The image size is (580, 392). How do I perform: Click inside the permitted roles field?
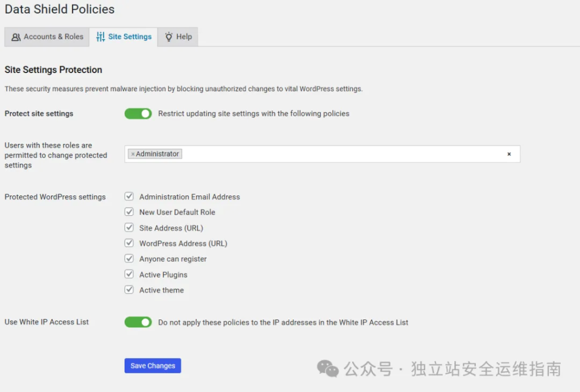click(x=322, y=154)
